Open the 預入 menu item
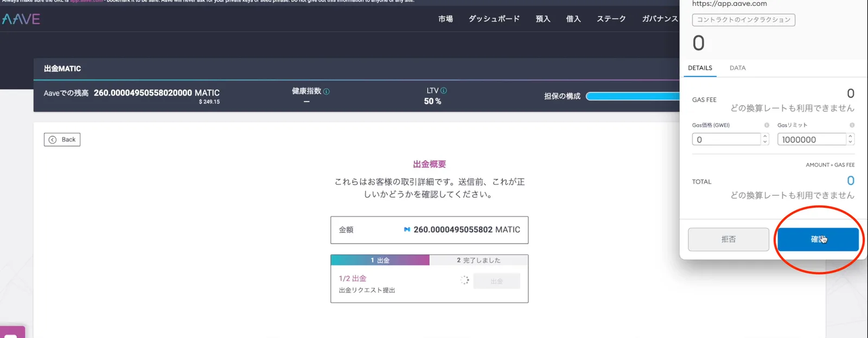This screenshot has height=338, width=868. 543,19
